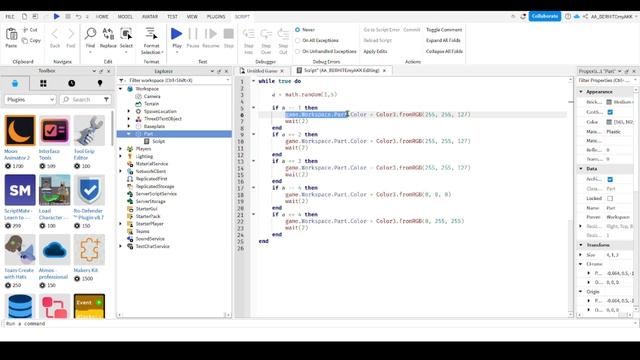Click the Cut scissors icon
Viewport: 640px width, 360px height.
point(25,30)
